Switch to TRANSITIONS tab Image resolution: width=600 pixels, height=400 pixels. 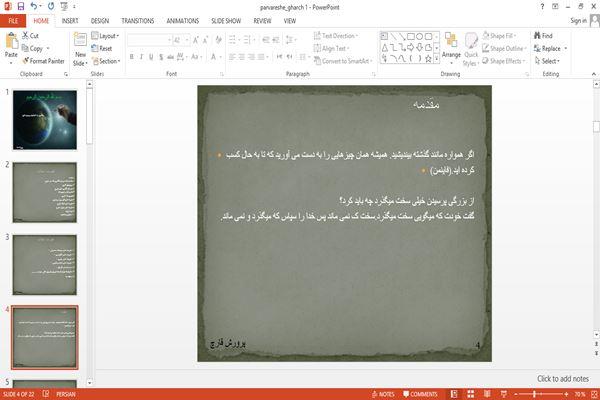[x=138, y=21]
